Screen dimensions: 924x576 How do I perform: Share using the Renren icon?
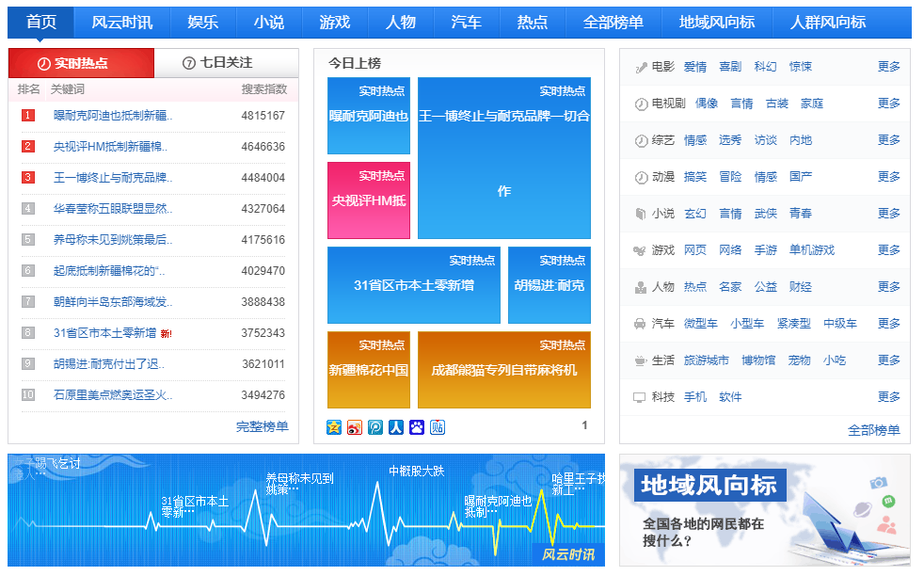[396, 428]
